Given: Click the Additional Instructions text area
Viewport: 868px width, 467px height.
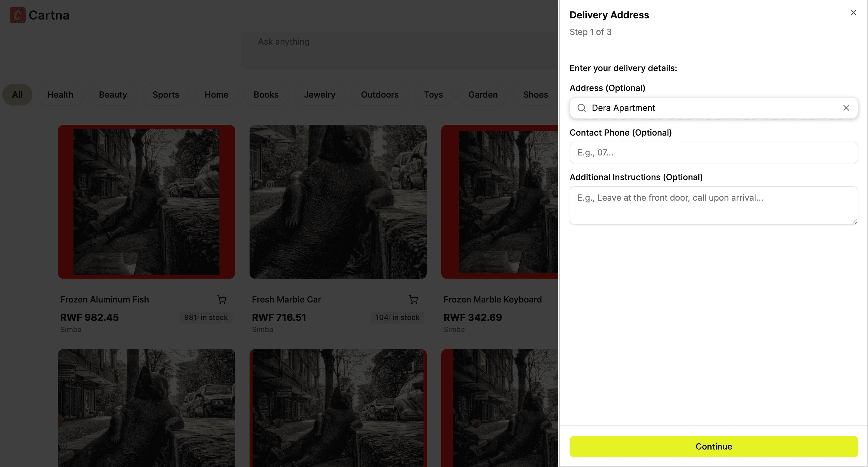Looking at the screenshot, I should (x=713, y=205).
